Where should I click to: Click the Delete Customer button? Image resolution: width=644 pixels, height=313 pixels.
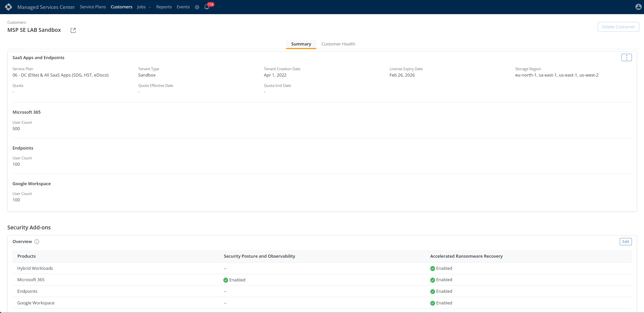click(x=618, y=27)
